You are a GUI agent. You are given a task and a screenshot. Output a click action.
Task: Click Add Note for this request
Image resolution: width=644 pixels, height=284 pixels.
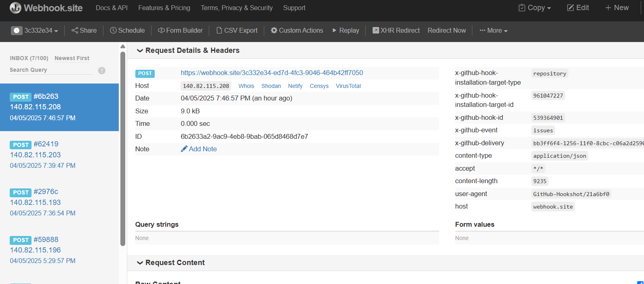click(x=199, y=149)
